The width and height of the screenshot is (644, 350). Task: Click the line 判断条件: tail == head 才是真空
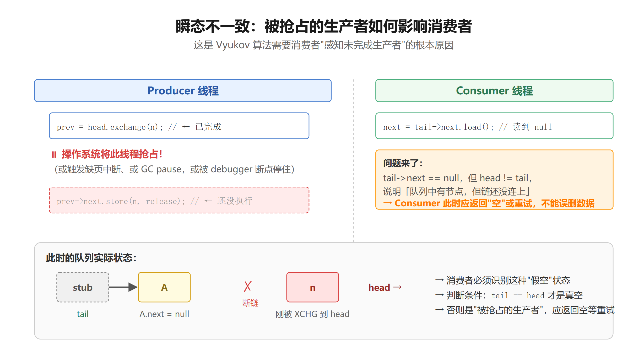click(509, 295)
